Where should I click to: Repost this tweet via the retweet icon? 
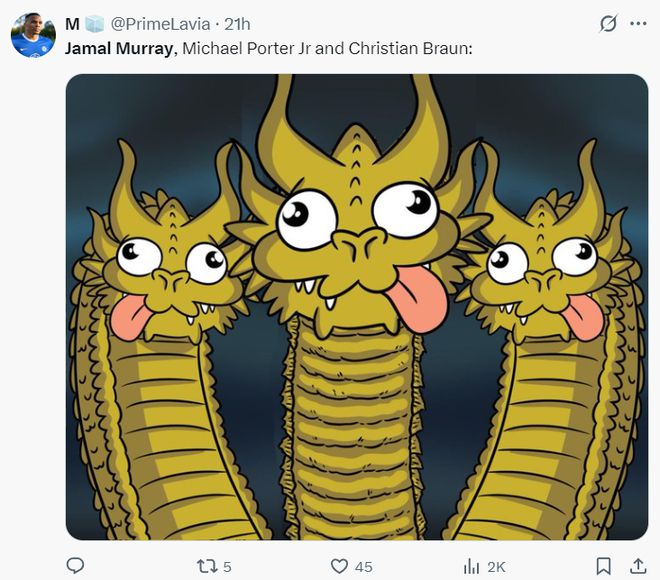(x=205, y=566)
